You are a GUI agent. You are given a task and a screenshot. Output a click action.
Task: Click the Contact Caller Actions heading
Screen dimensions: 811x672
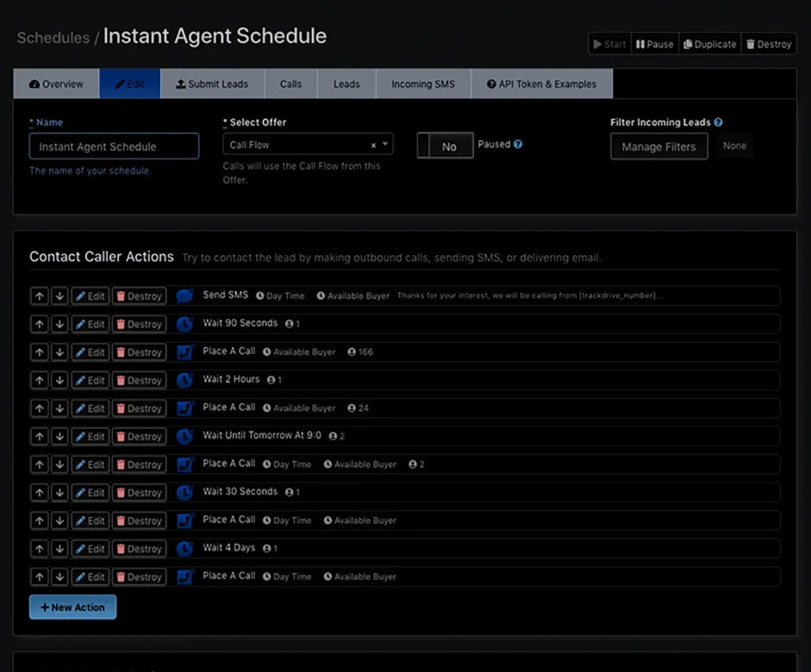(102, 257)
